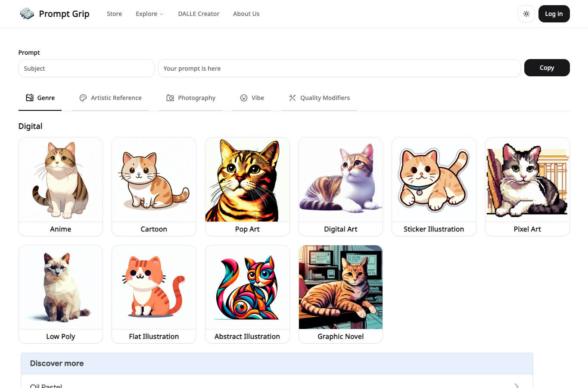The width and height of the screenshot is (588, 388).
Task: Open the Photography tab
Action: click(x=190, y=98)
